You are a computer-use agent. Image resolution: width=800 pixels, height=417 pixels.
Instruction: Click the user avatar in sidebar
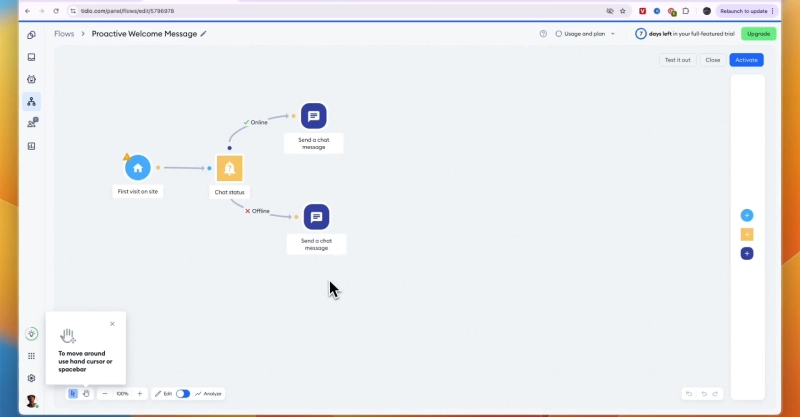tap(32, 401)
